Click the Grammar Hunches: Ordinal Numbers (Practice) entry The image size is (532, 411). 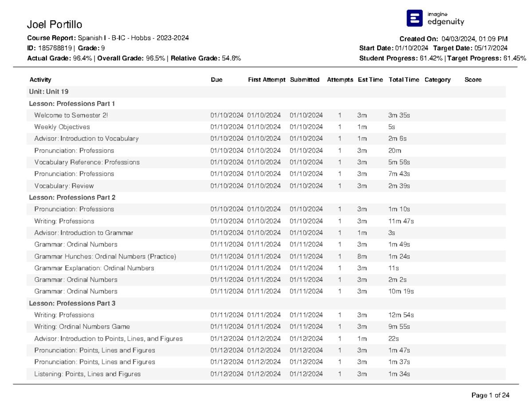pyautogui.click(x=105, y=256)
